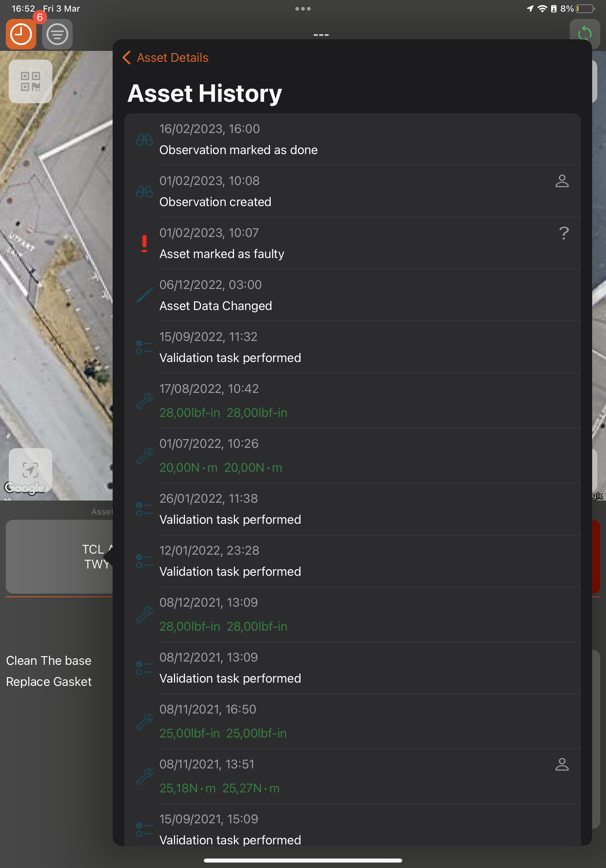Tap the user icon on Observation created
This screenshot has width=606, height=868.
(562, 181)
